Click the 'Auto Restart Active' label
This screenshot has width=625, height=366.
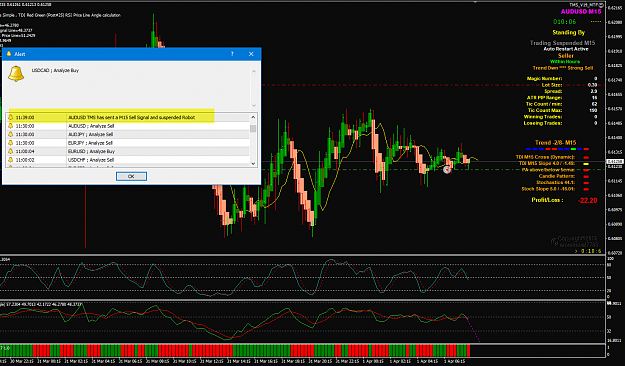pyautogui.click(x=566, y=49)
